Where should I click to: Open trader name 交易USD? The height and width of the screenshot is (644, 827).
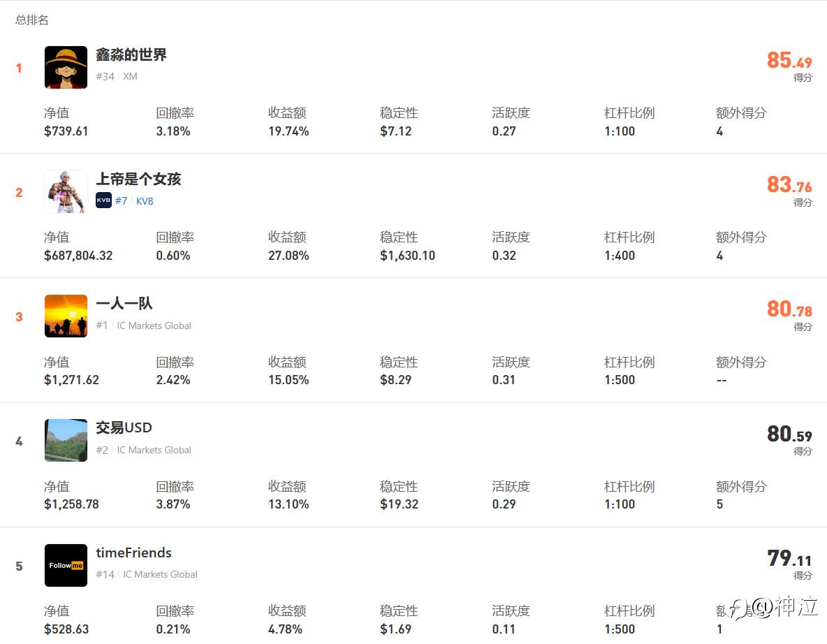pos(124,427)
